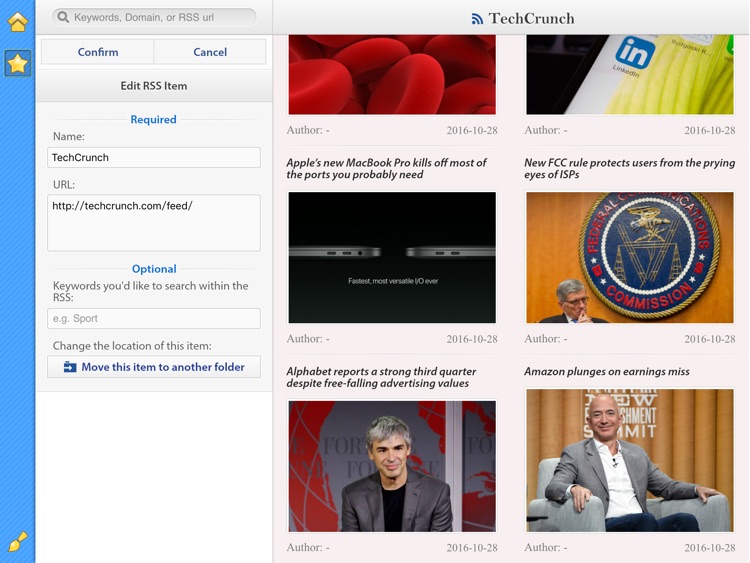Focus the Keywords, Domain, or RSS url search field
This screenshot has height=563, width=750.
pyautogui.click(x=154, y=17)
